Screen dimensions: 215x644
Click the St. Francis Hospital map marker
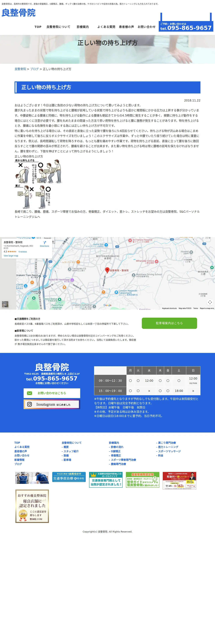coord(130,241)
